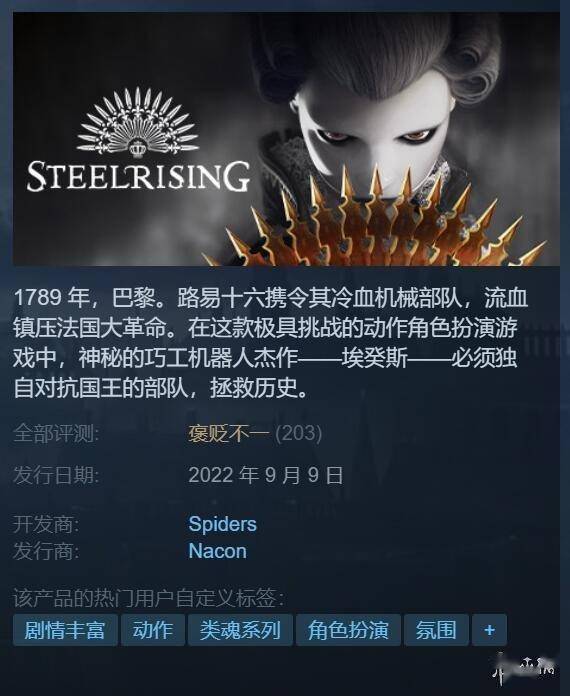Viewport: 570px width, 696px height.
Task: Click the plus button to add tags
Action: click(x=489, y=629)
